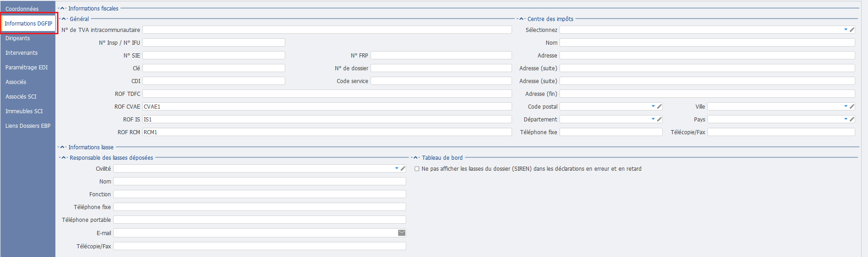The height and width of the screenshot is (257, 868).
Task: Click the ROF CVAE field containing CVAE1
Action: click(327, 106)
